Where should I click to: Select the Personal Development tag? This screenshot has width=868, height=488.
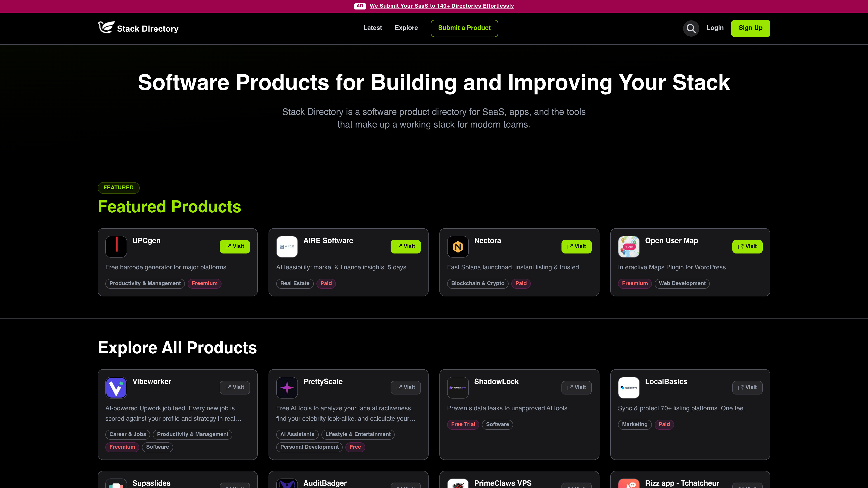[x=309, y=447]
